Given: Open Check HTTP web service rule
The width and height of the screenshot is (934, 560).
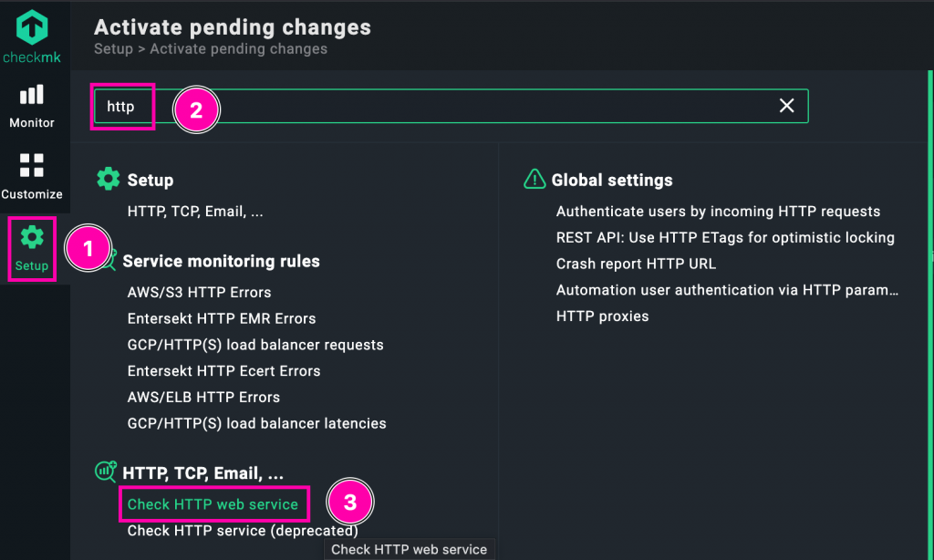Looking at the screenshot, I should [x=213, y=504].
